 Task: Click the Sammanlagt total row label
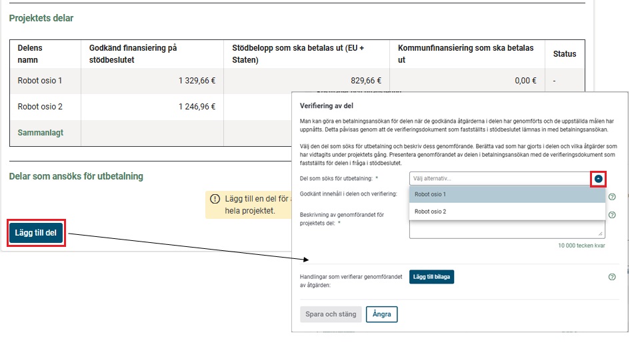click(41, 133)
